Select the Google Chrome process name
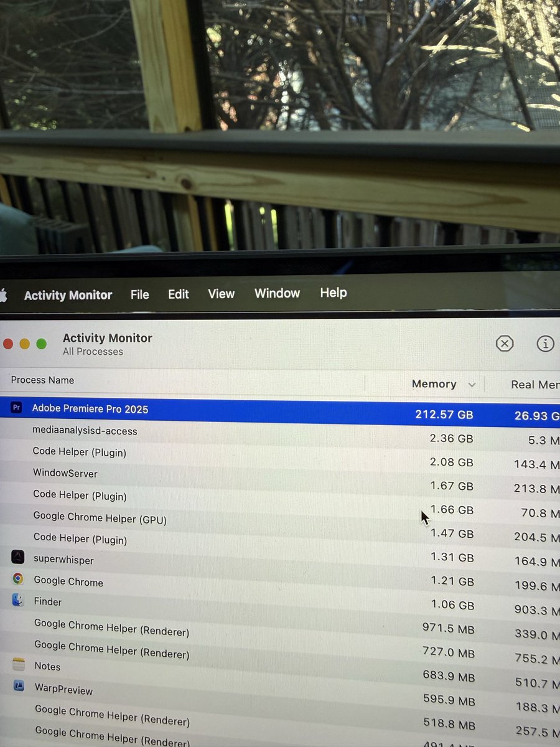 pos(68,581)
